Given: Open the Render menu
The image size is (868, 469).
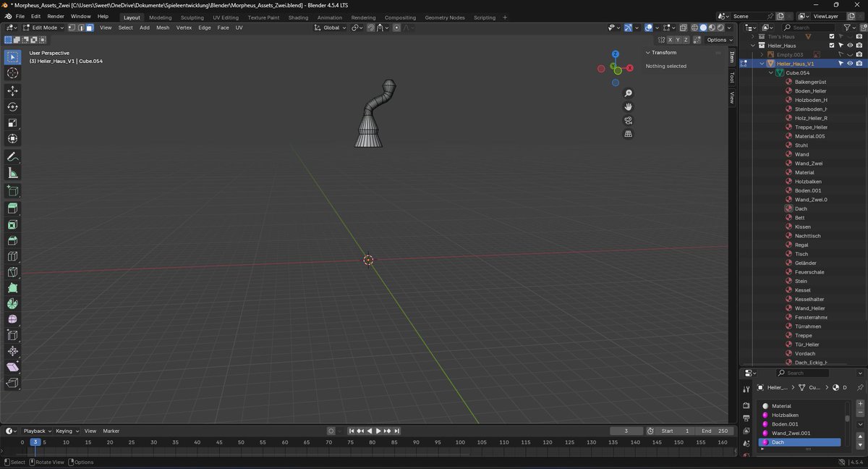Looking at the screenshot, I should point(56,16).
